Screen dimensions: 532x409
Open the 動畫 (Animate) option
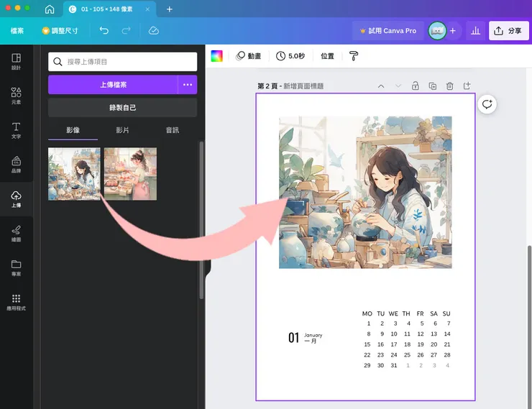tap(249, 56)
